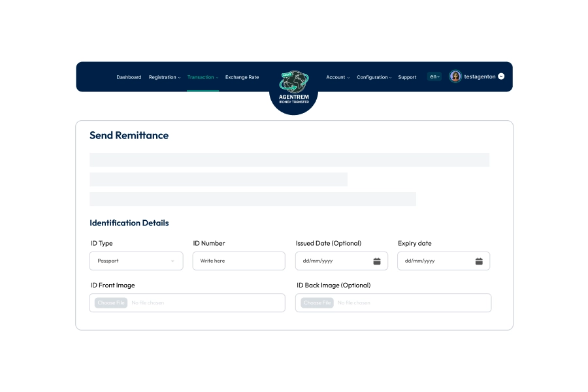Click the testagenton username label
588x392 pixels.
(480, 76)
